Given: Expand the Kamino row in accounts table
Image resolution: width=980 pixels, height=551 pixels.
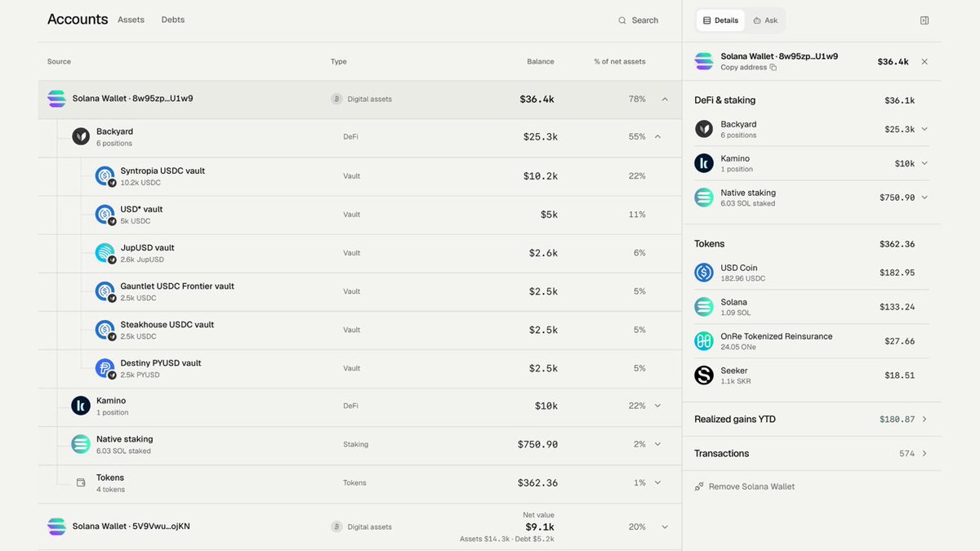Looking at the screenshot, I should pyautogui.click(x=657, y=406).
